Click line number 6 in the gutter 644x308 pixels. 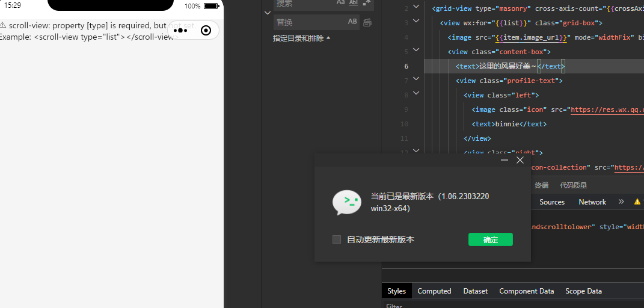click(406, 66)
